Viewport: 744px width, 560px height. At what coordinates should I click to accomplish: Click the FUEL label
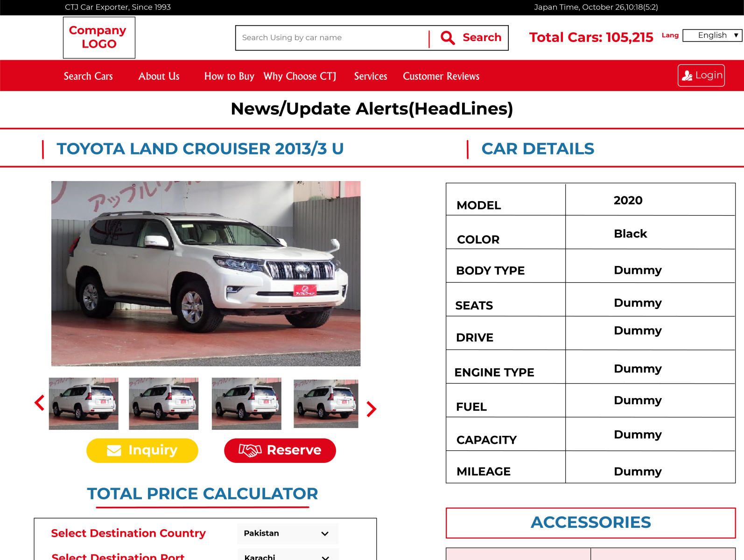[x=471, y=407]
